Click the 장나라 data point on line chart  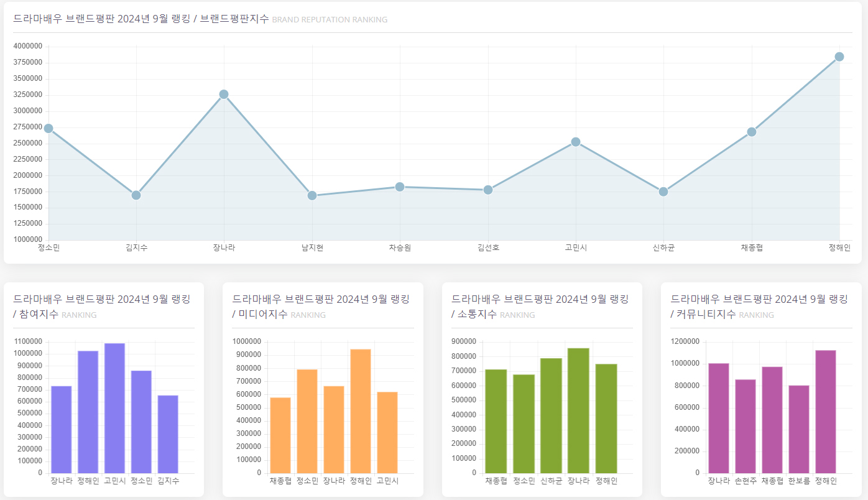click(224, 95)
